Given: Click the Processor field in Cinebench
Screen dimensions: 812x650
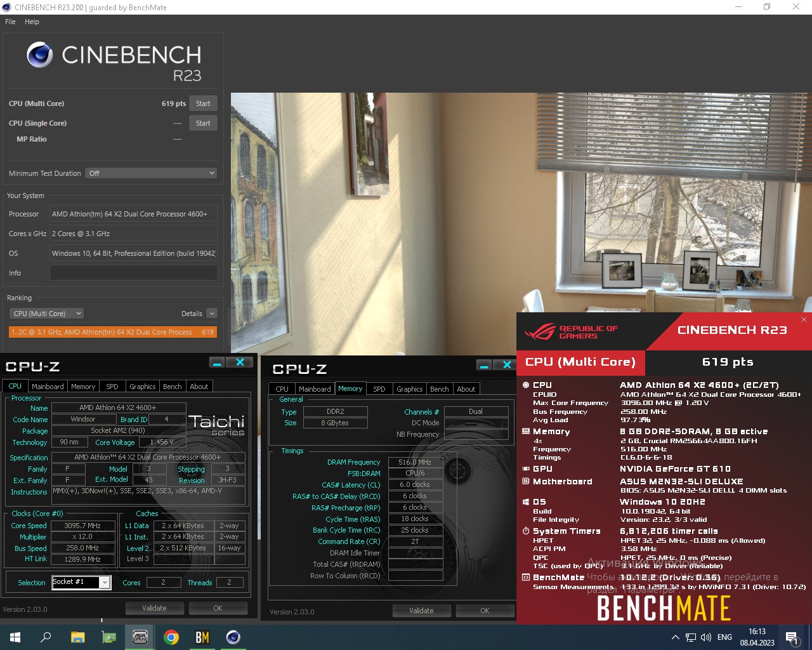Looking at the screenshot, I should (x=133, y=214).
